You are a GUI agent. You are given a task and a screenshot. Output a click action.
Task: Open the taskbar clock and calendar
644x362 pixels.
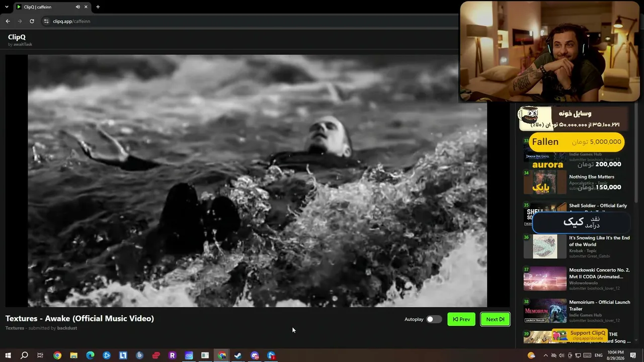click(616, 355)
